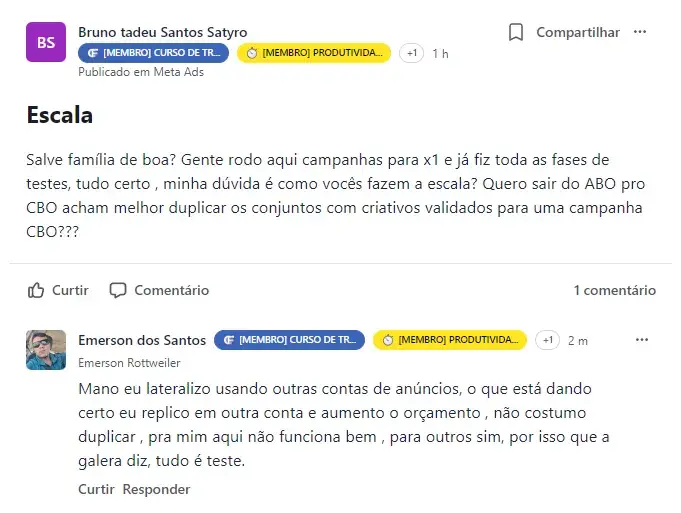Expand the +1 badges next to Bruno's tags
Screen dimensions: 681x513
(x=411, y=53)
